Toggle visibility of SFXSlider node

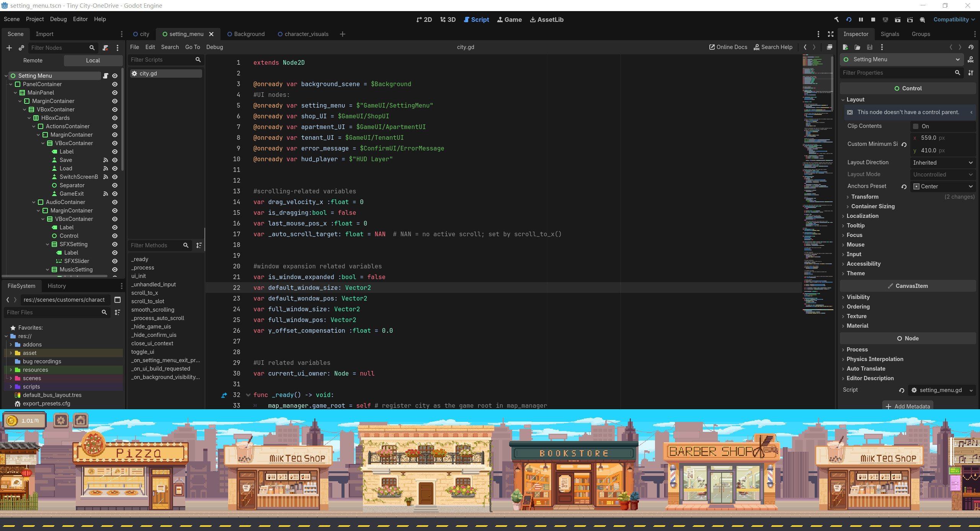(114, 261)
